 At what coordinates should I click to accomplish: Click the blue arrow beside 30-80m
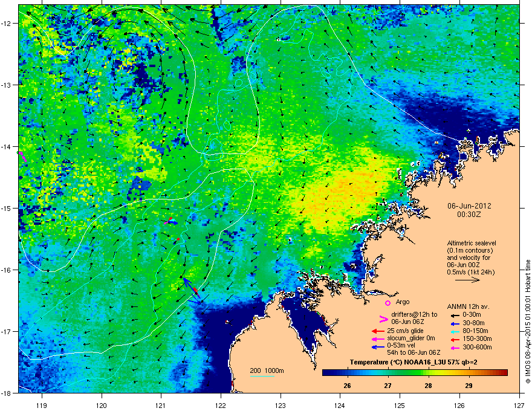455,323
